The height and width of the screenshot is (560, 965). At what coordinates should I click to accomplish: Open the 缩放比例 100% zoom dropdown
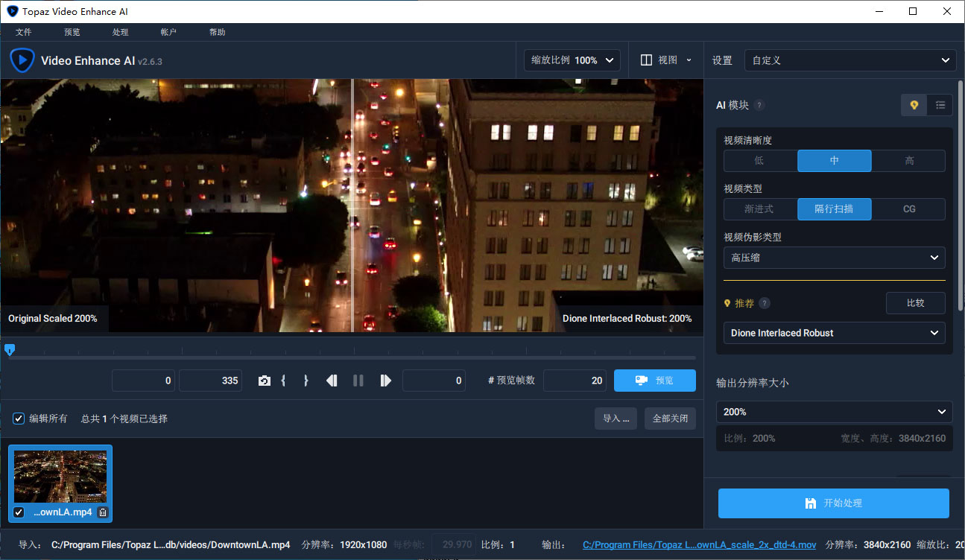click(572, 60)
